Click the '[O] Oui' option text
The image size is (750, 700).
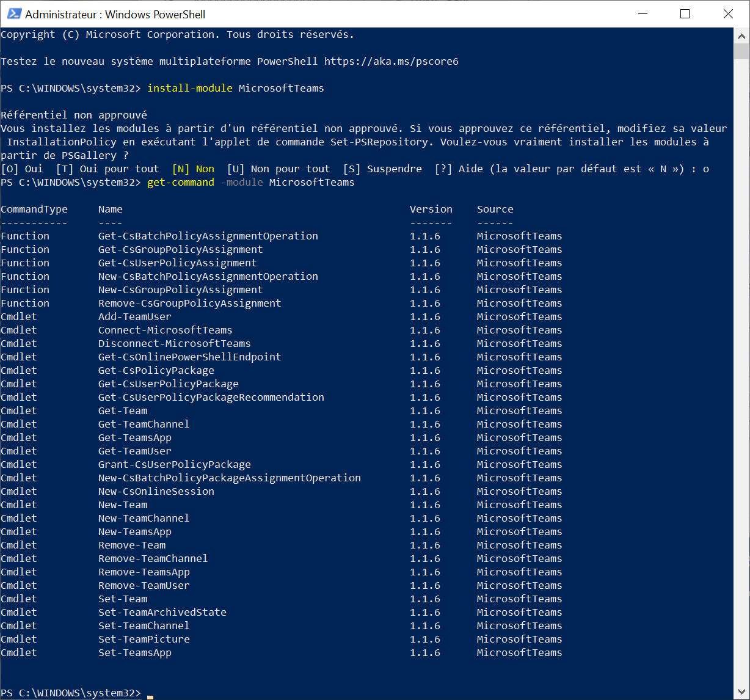(x=22, y=169)
